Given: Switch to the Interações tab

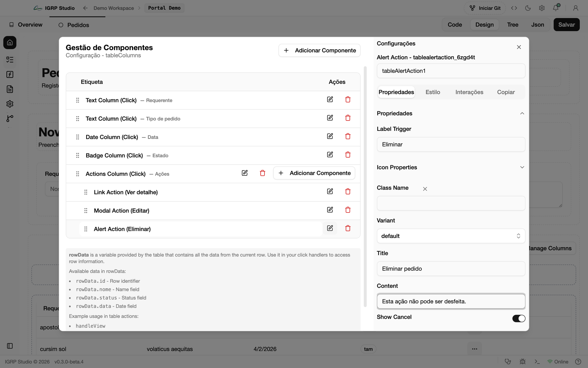Looking at the screenshot, I should tap(469, 92).
